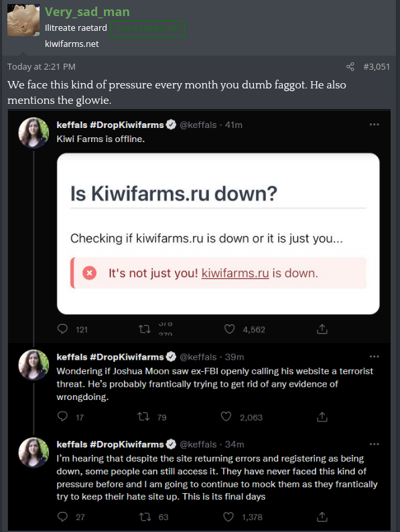Like the final tweet with 1,378 likes
The image size is (400, 532).
click(x=228, y=517)
